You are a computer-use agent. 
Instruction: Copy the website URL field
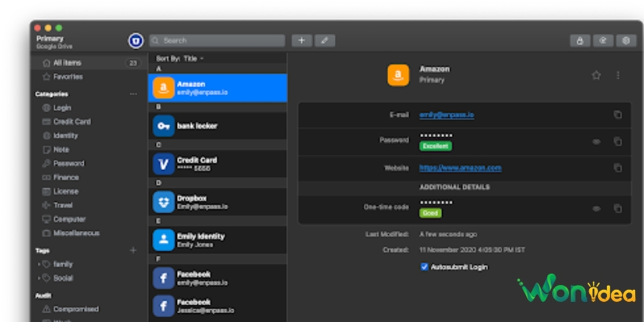click(617, 167)
